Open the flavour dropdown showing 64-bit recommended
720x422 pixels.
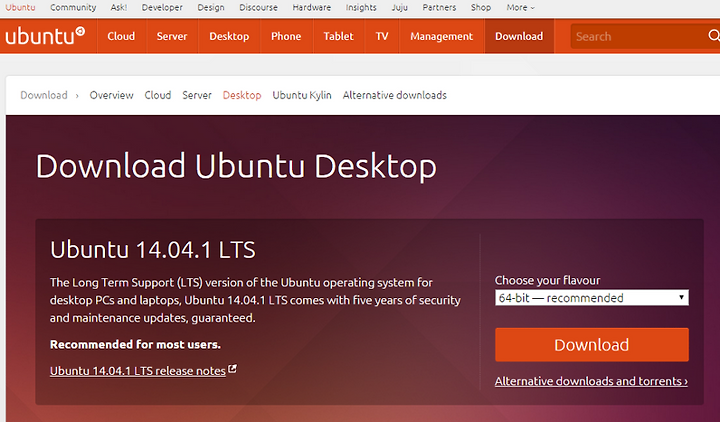click(x=591, y=298)
